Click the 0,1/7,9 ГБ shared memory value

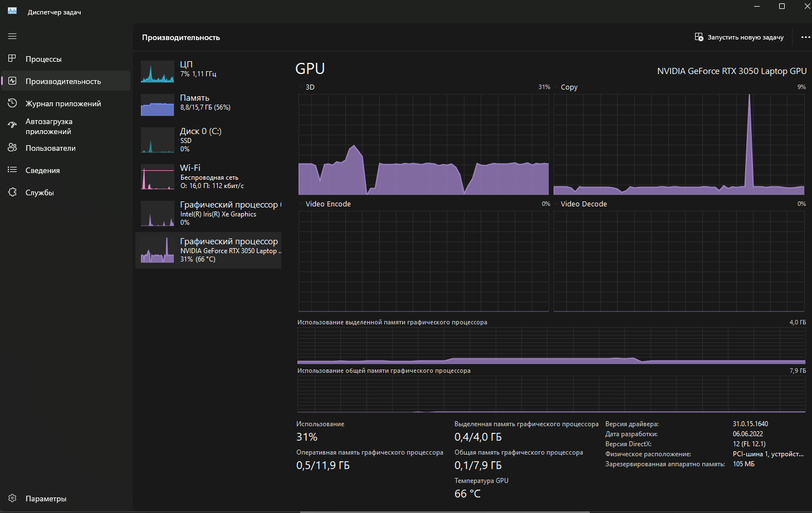click(x=478, y=466)
